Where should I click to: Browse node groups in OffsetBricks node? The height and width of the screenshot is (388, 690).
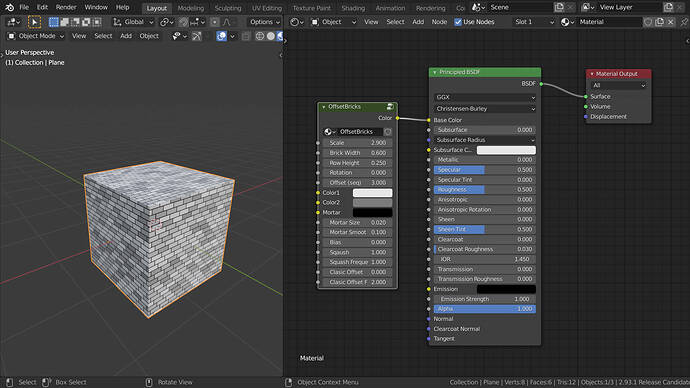(x=330, y=132)
